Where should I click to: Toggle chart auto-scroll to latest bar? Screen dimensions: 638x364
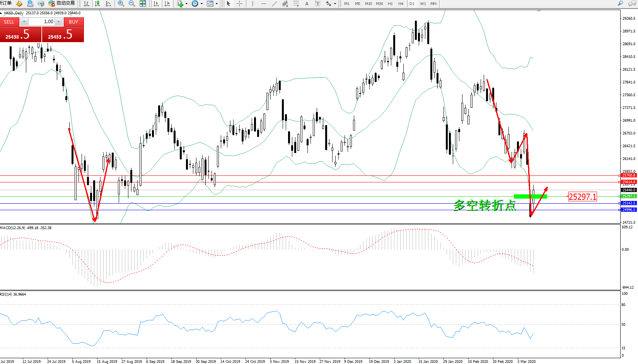[156, 4]
